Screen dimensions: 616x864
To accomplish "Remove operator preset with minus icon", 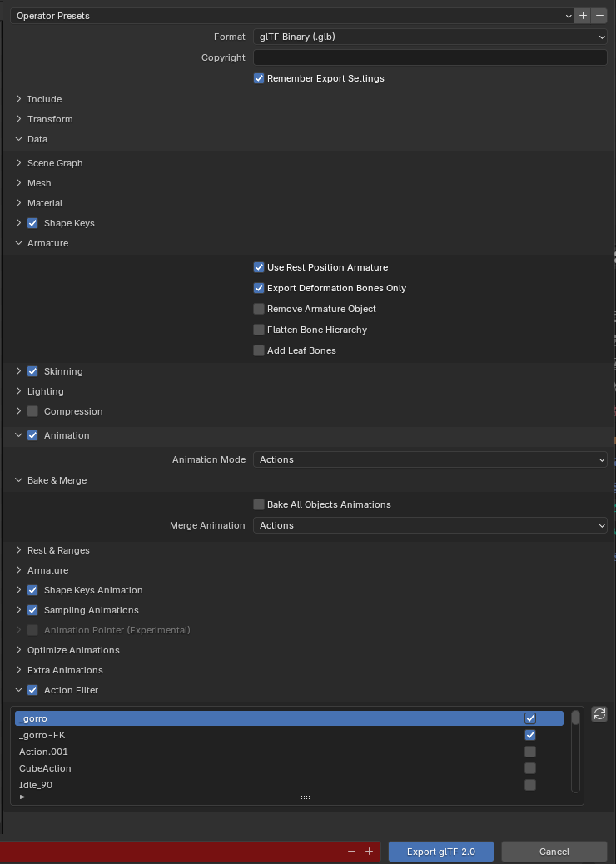I will click(x=599, y=16).
